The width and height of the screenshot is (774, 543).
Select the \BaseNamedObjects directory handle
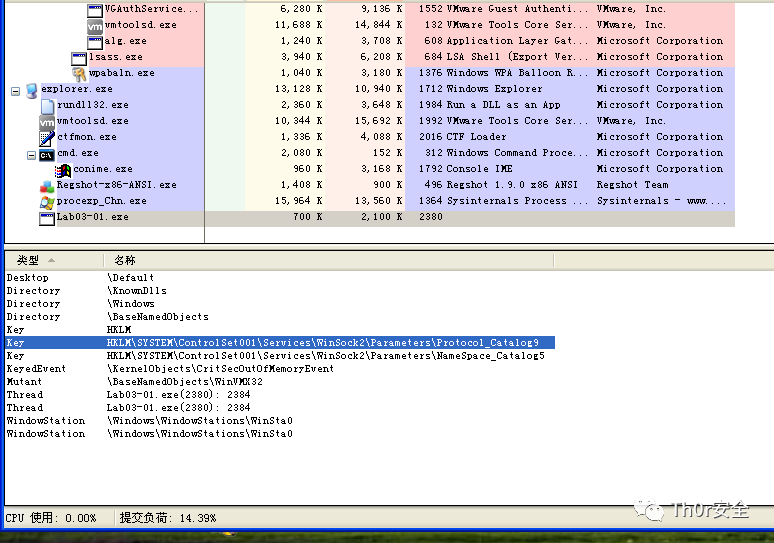tap(280, 316)
